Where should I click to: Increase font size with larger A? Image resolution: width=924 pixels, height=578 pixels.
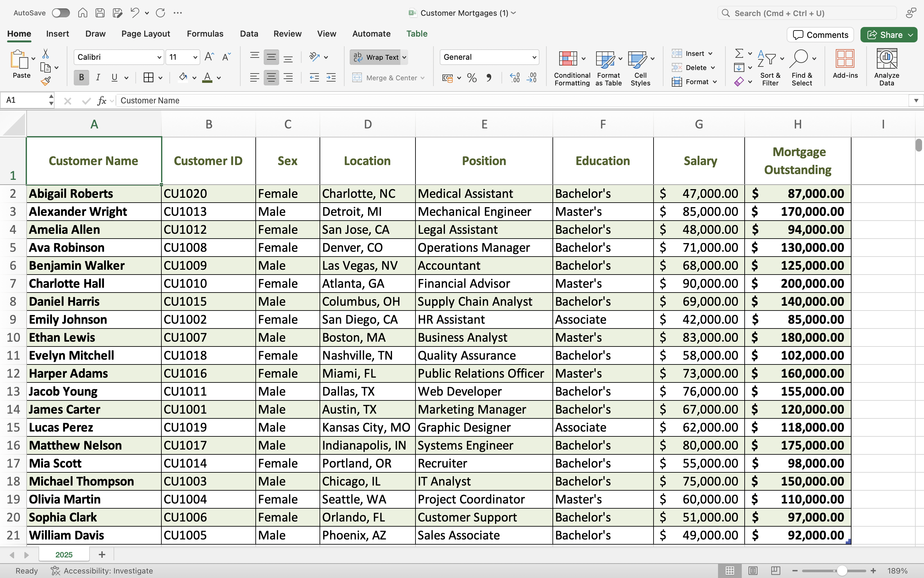[209, 57]
